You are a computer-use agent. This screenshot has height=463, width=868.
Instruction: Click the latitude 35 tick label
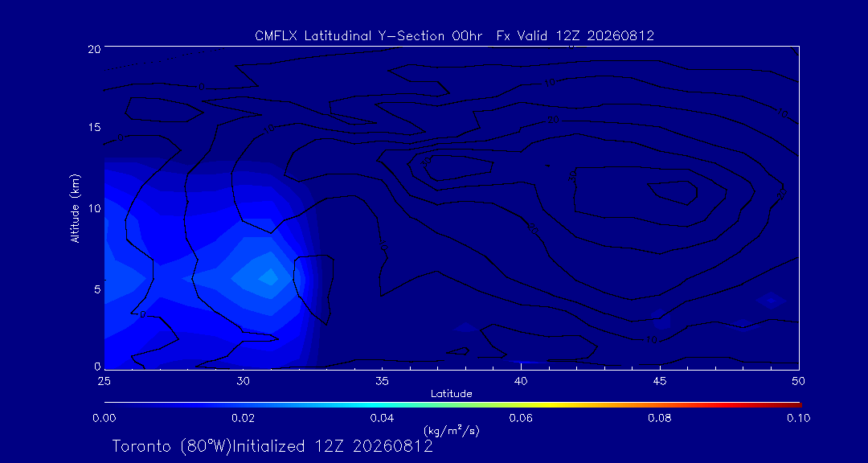pyautogui.click(x=382, y=381)
